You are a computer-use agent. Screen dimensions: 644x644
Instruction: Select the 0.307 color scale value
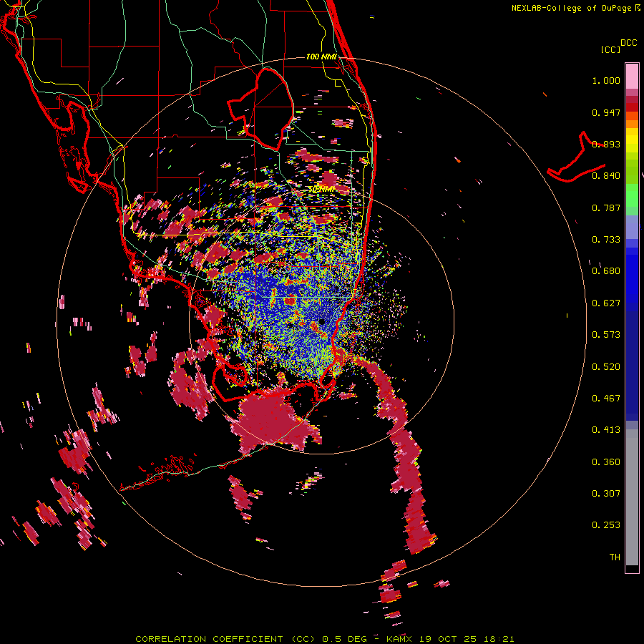click(x=606, y=494)
